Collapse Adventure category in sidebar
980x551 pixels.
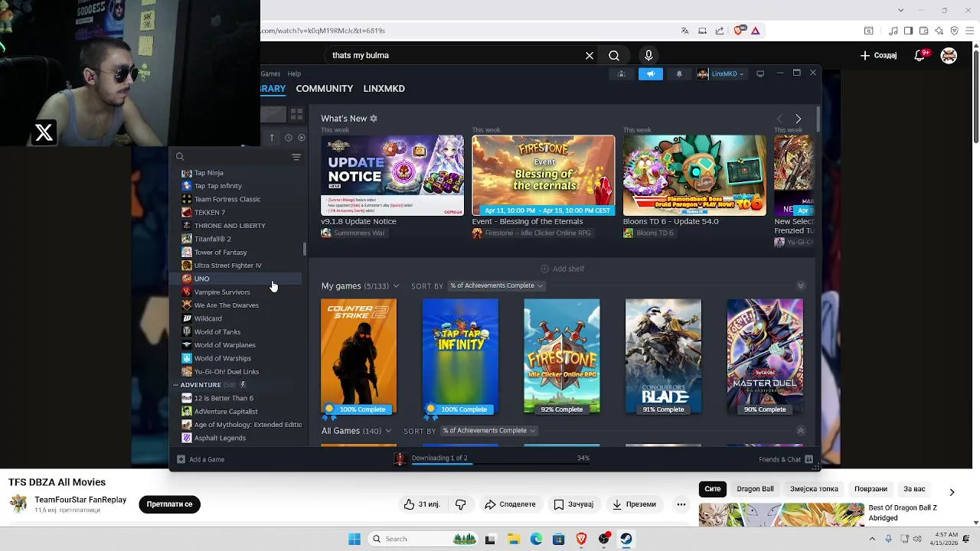(175, 385)
